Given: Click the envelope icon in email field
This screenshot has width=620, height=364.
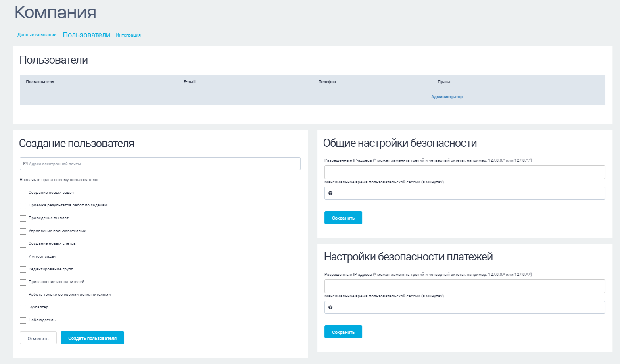Looking at the screenshot, I should point(25,164).
